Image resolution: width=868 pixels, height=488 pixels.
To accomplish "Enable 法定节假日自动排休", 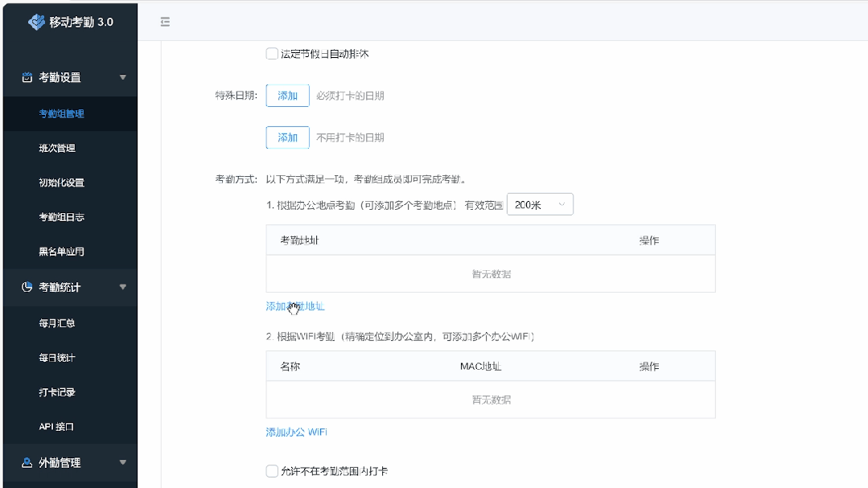I will tap(272, 53).
